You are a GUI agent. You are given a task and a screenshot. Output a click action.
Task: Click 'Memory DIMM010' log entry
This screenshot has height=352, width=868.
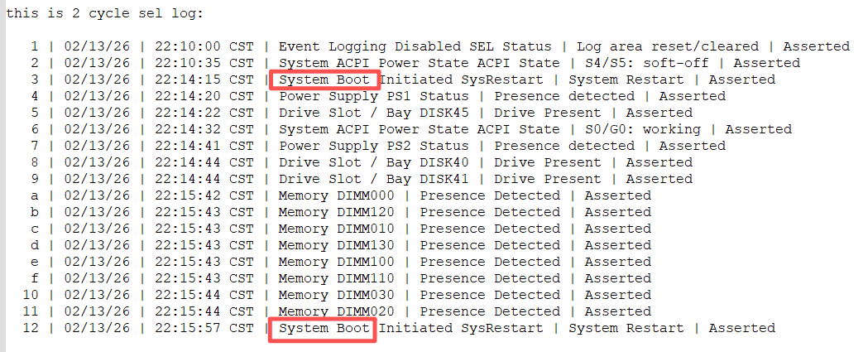pos(336,229)
